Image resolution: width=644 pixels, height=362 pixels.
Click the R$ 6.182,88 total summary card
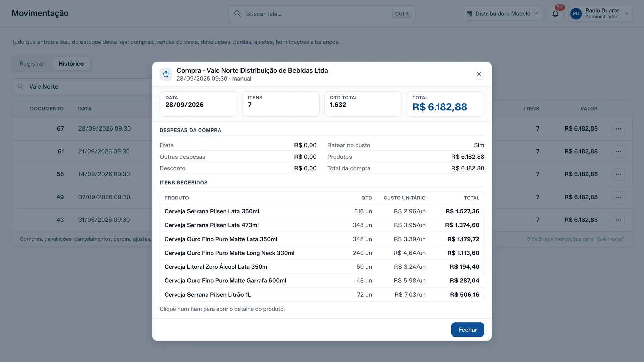(445, 104)
